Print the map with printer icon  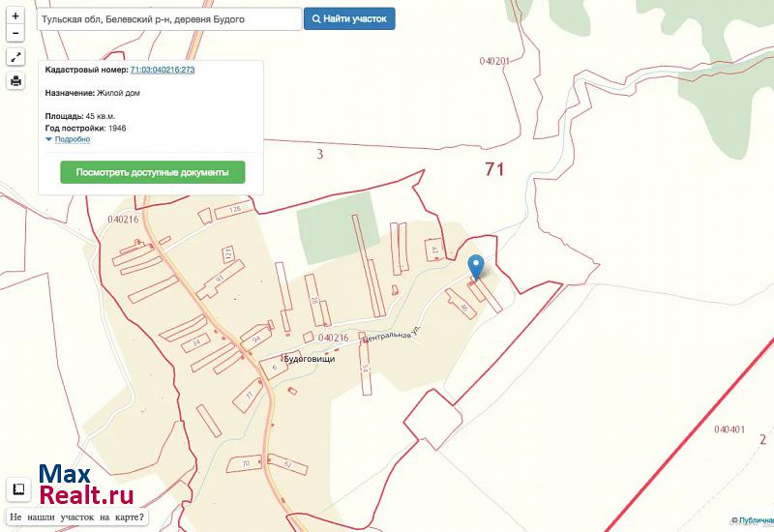[15, 81]
